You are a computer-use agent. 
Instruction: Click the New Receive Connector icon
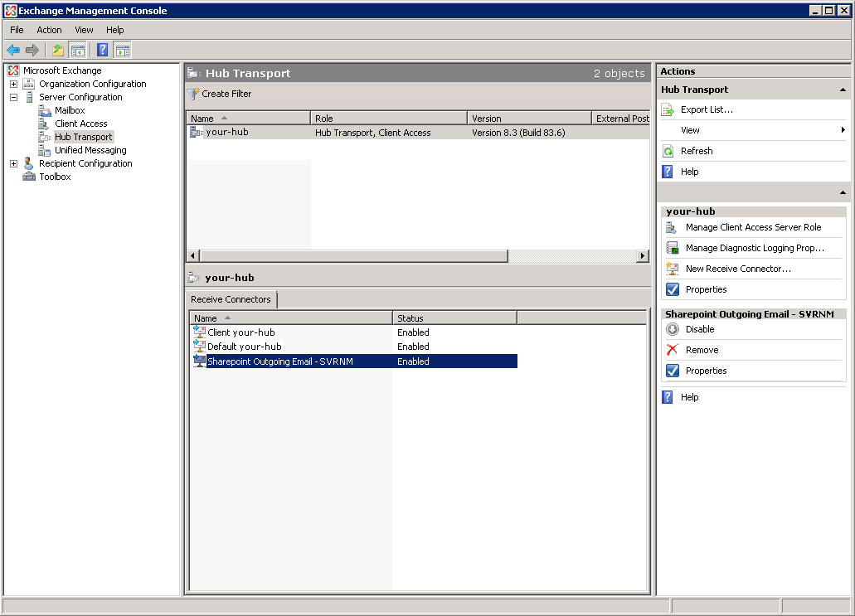[x=673, y=269]
